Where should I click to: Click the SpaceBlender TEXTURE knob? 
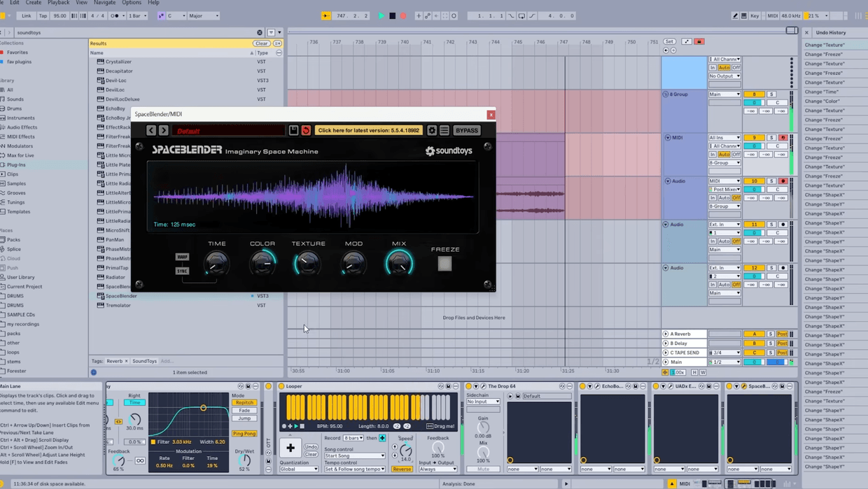308,264
